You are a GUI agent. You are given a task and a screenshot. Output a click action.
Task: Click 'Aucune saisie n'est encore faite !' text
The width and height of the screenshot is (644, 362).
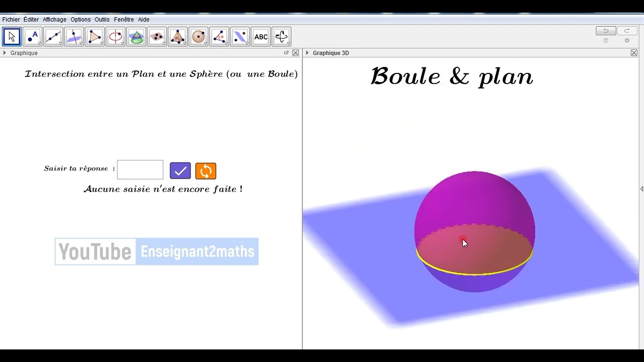click(163, 189)
